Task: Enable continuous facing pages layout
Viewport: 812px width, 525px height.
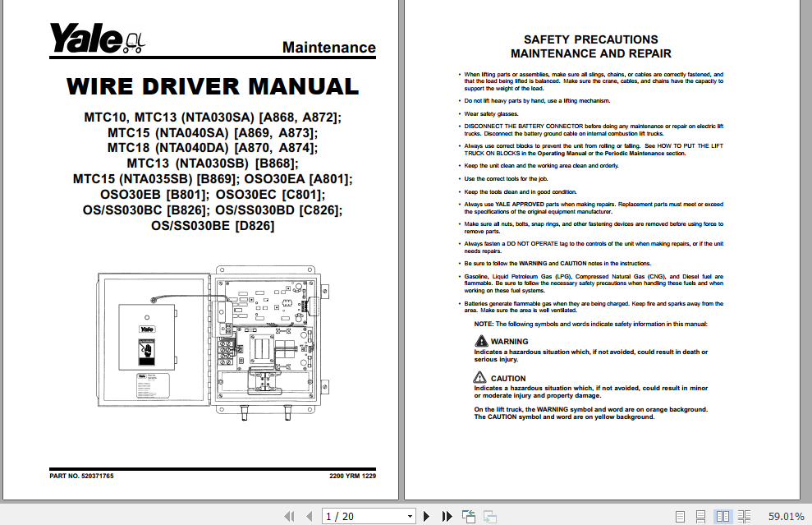Action: [743, 516]
